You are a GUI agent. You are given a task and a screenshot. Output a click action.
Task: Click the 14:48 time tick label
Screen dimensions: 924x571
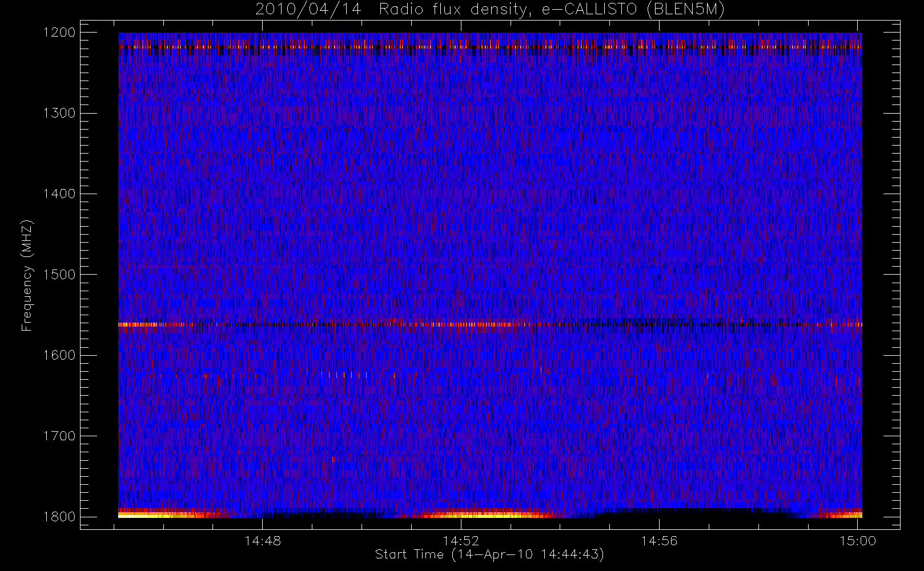point(263,541)
